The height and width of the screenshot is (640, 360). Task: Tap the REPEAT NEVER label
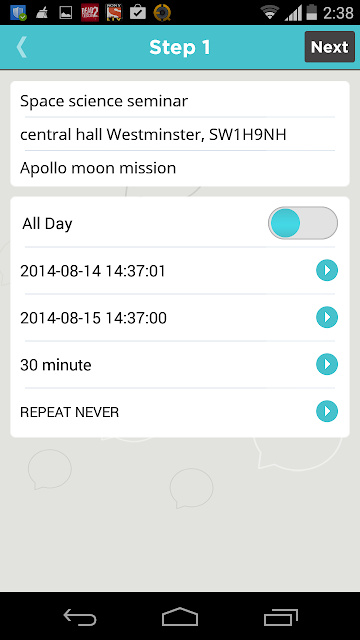pos(69,412)
